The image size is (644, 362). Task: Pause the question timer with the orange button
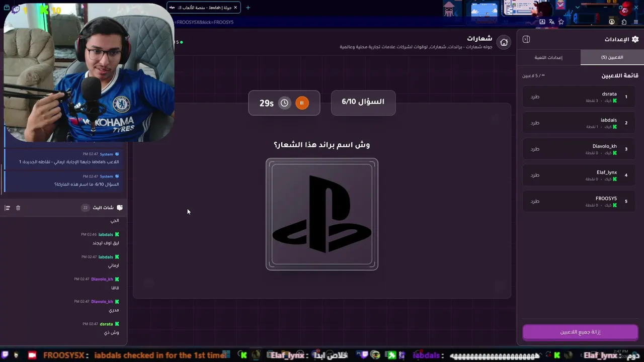coord(302,103)
